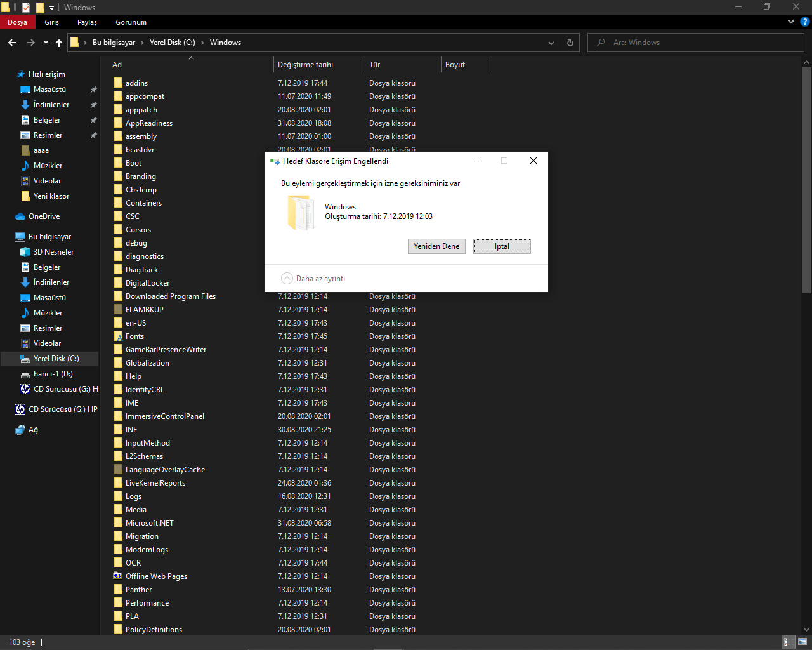The image size is (812, 650).
Task: Click the Windows folder thumbnail in the dialog
Action: point(301,213)
